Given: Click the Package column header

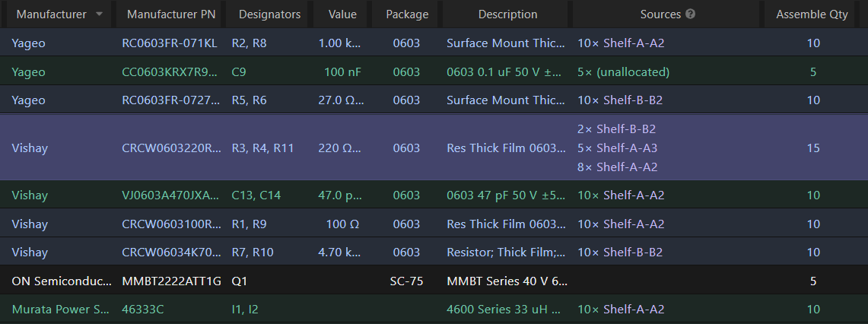Looking at the screenshot, I should tap(407, 14).
